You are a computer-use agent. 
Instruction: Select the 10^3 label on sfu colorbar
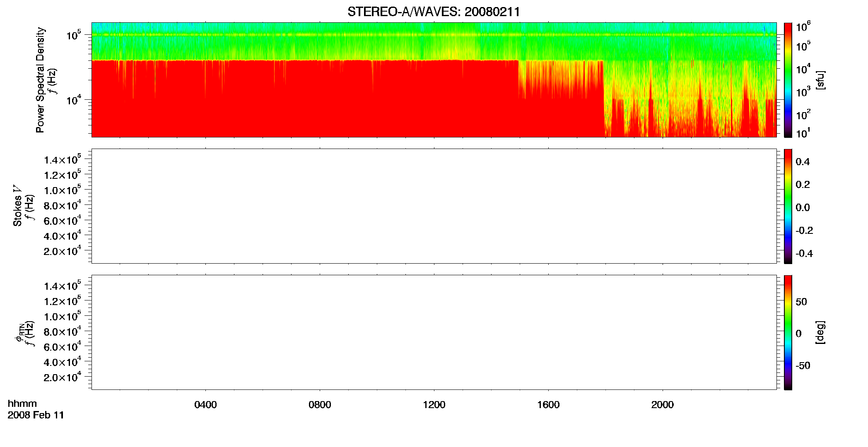(x=803, y=92)
